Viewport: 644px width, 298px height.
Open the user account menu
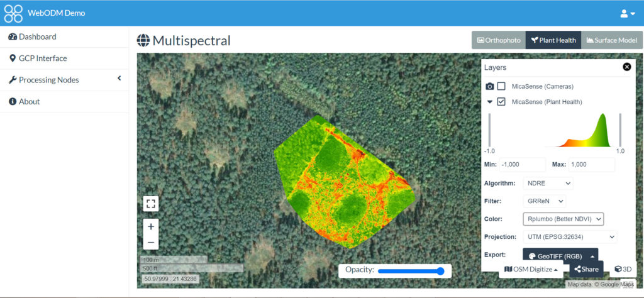coord(628,13)
